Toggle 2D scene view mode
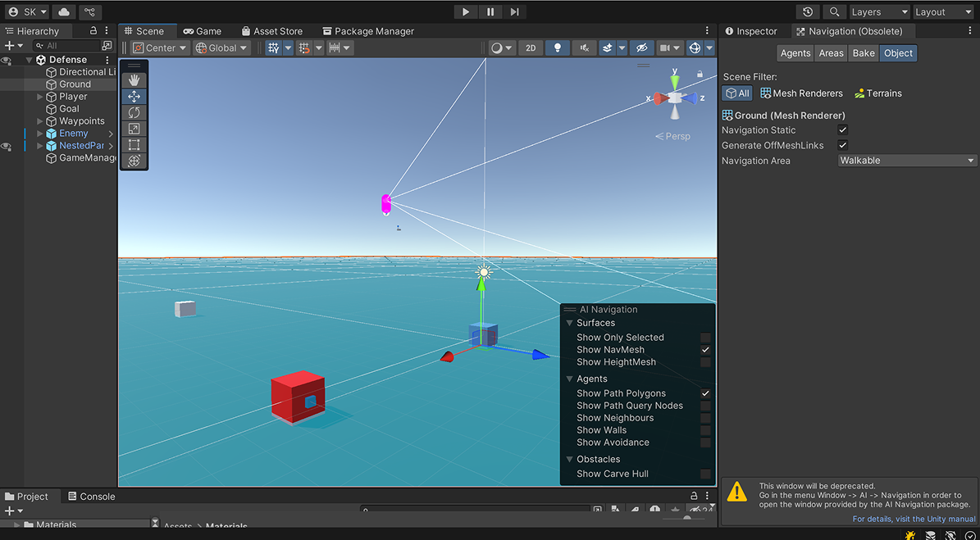Screen dimensions: 980x540 (x=531, y=48)
